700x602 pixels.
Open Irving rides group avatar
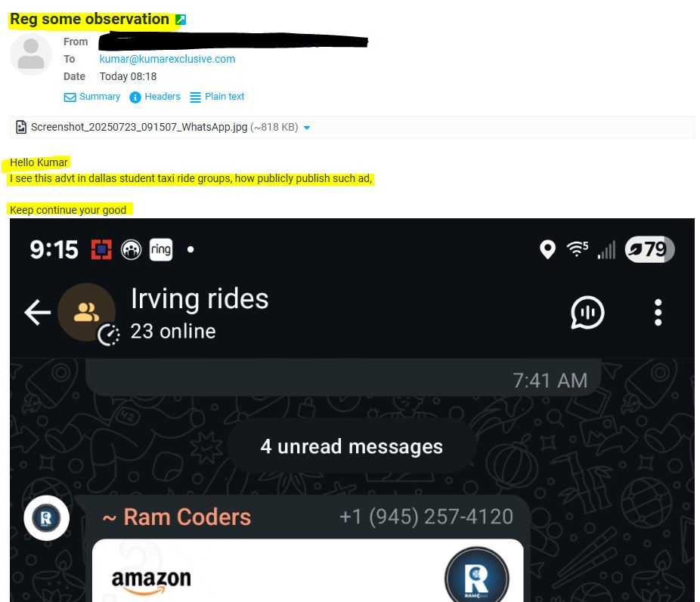tap(87, 312)
